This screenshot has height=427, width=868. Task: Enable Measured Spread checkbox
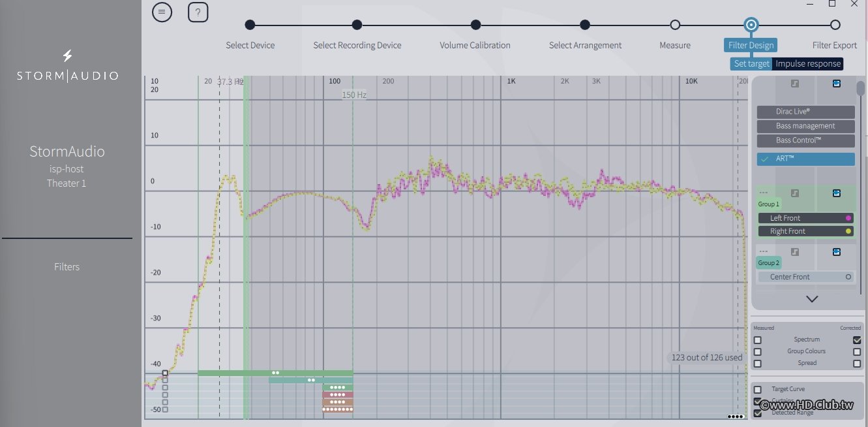757,363
